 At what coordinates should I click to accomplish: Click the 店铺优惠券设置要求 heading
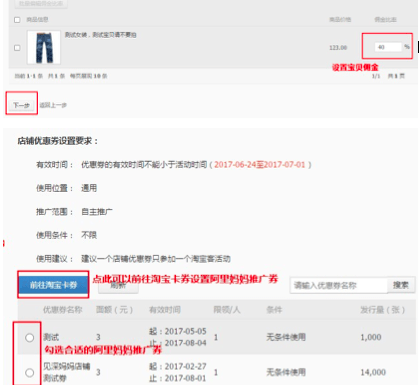click(x=58, y=141)
